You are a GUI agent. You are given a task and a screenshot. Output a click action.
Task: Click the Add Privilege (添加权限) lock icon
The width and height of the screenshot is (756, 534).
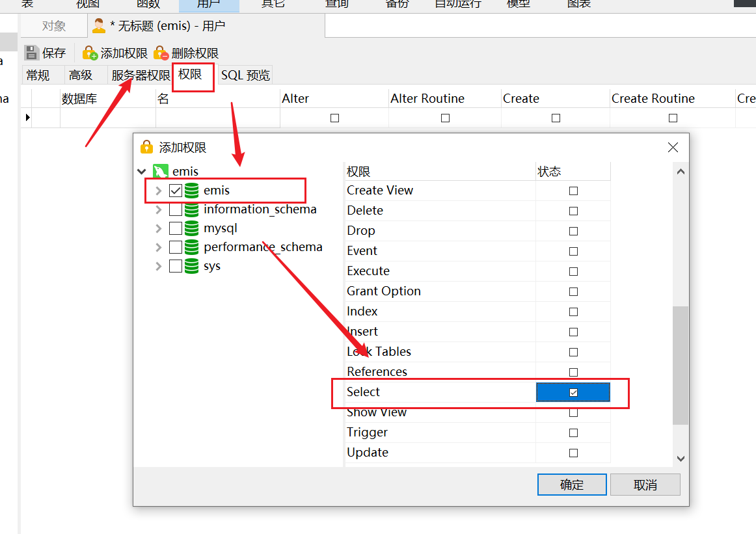pos(90,53)
